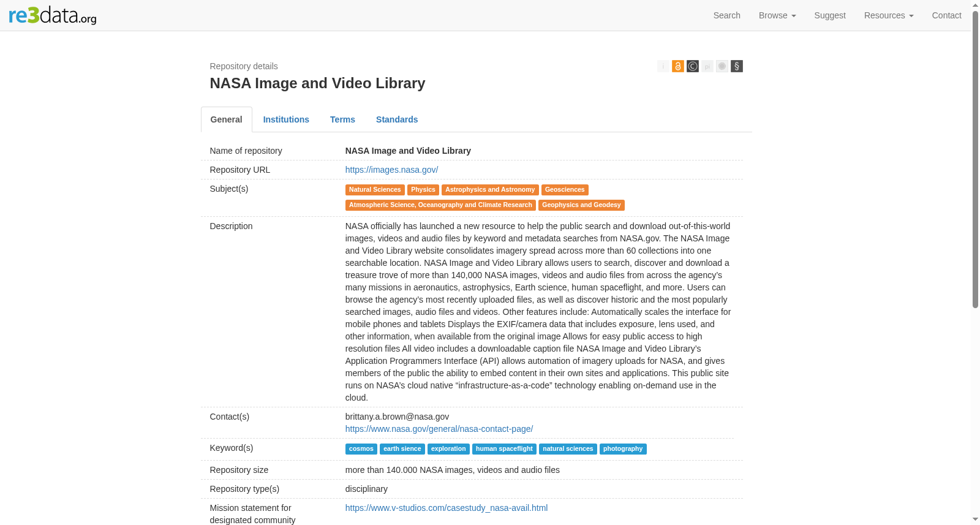Click the Astrophysics and Astronomy subject tag

click(x=490, y=190)
